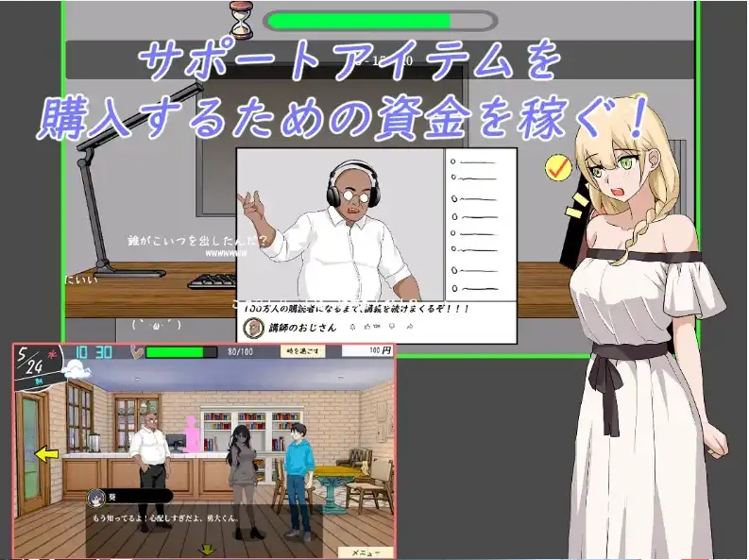The image size is (749, 560).
Task: Click the notification bell under the video
Action: click(x=351, y=327)
